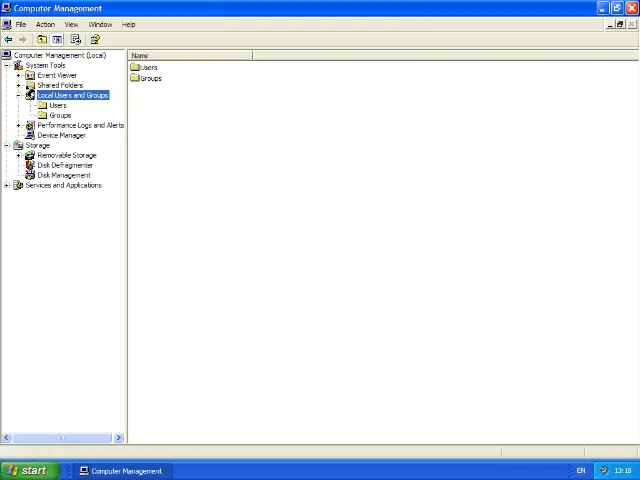Screen dimensions: 640x480
Task: Click the Export List toolbar icon
Action: [x=76, y=40]
